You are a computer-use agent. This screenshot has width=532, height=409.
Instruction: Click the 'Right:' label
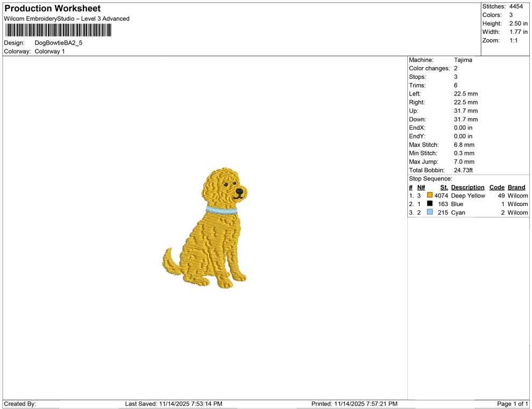click(416, 102)
